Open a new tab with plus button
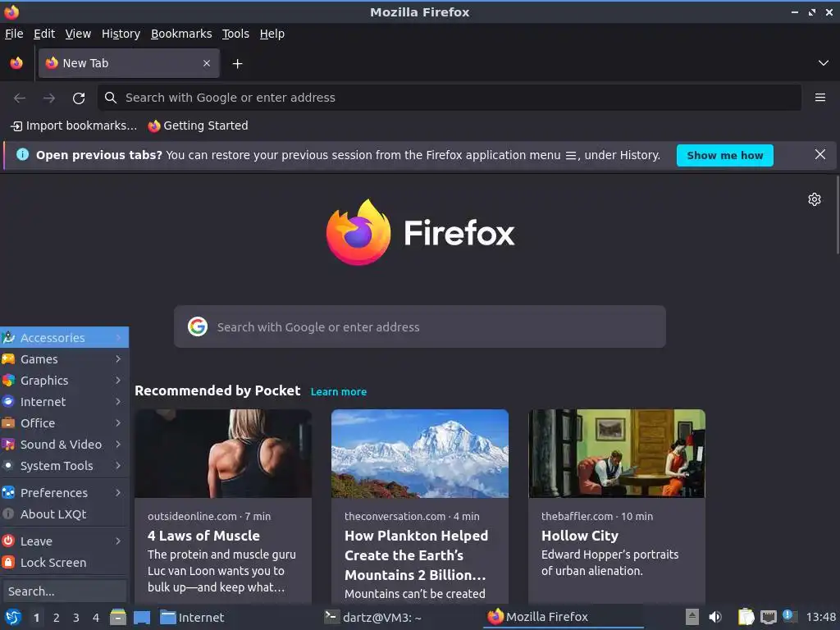 (x=237, y=64)
